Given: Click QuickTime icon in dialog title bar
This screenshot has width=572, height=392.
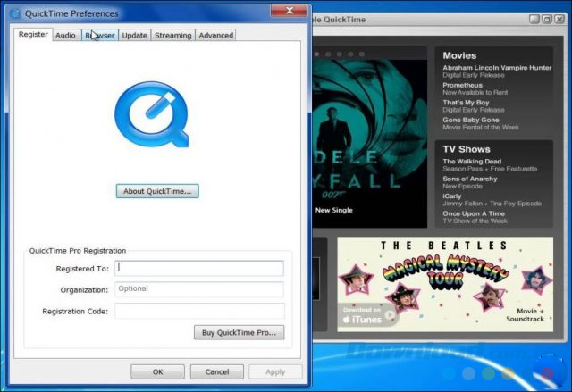Looking at the screenshot, I should tap(16, 14).
